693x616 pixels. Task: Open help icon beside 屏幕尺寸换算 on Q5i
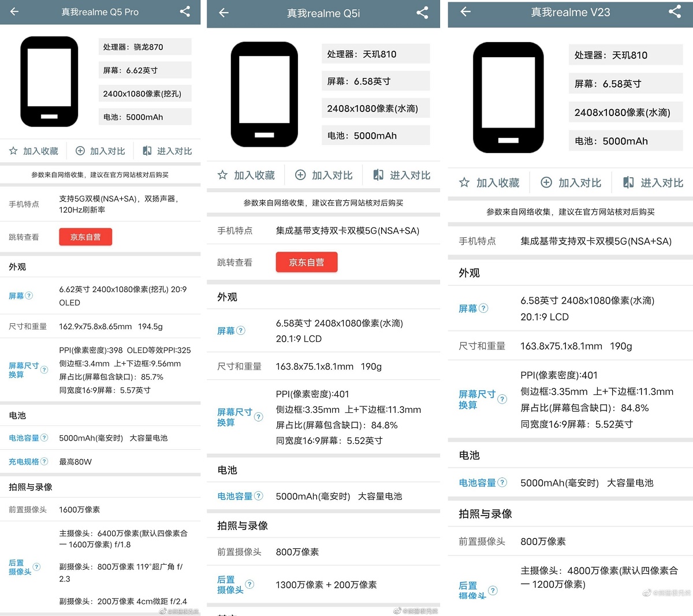click(x=258, y=417)
